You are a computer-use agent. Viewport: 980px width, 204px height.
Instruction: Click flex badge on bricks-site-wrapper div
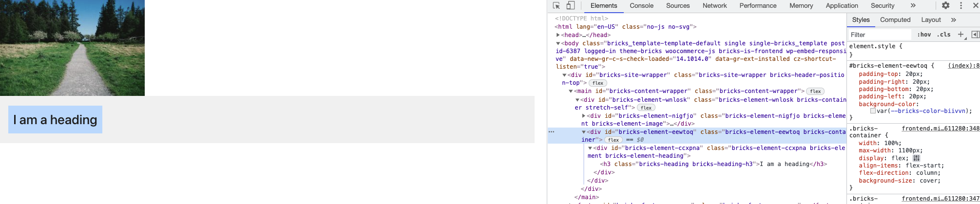[x=598, y=83]
